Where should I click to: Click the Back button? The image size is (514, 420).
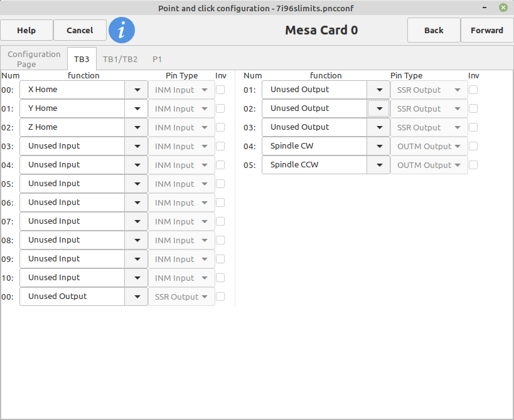434,30
